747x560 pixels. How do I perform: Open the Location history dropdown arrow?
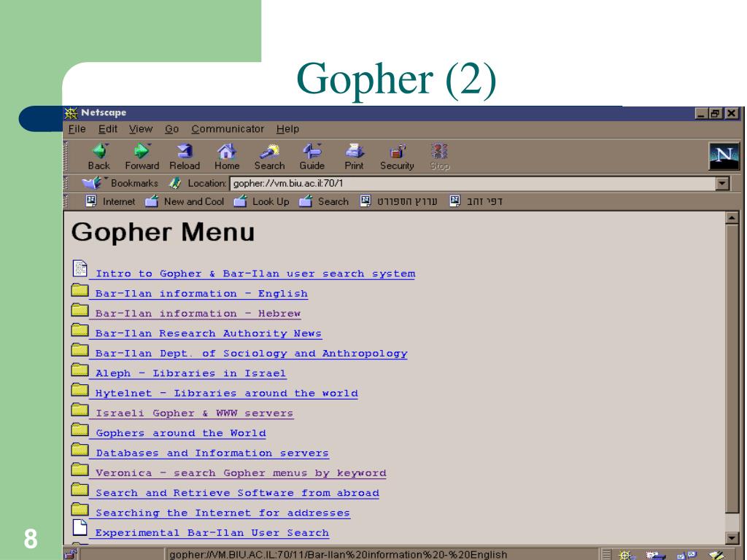coord(722,183)
